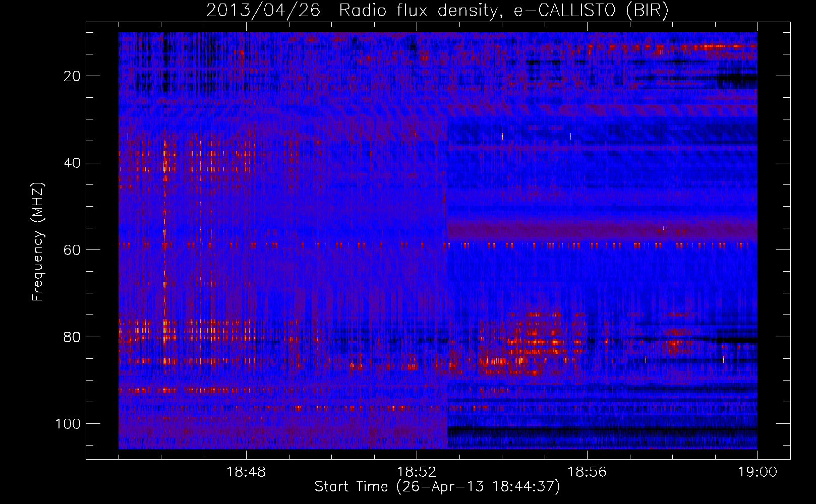Click the 100 frequency tick label
Image resolution: width=816 pixels, height=504 pixels.
[68, 424]
